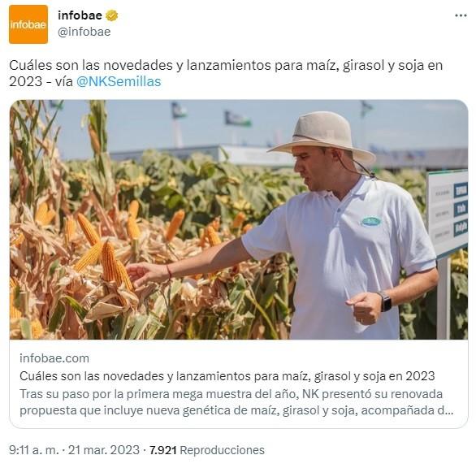Click the @infobae handle
The width and height of the screenshot is (476, 468).
84,32
